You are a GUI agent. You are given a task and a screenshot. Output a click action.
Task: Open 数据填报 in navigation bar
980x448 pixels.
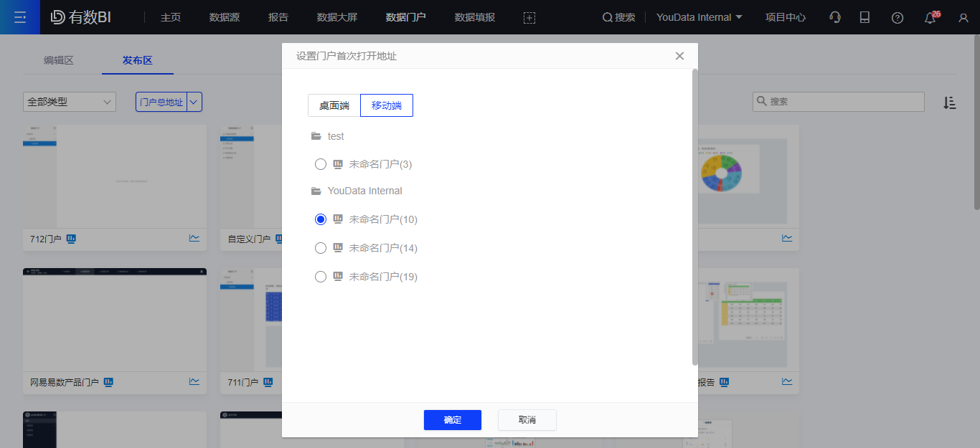click(x=475, y=17)
